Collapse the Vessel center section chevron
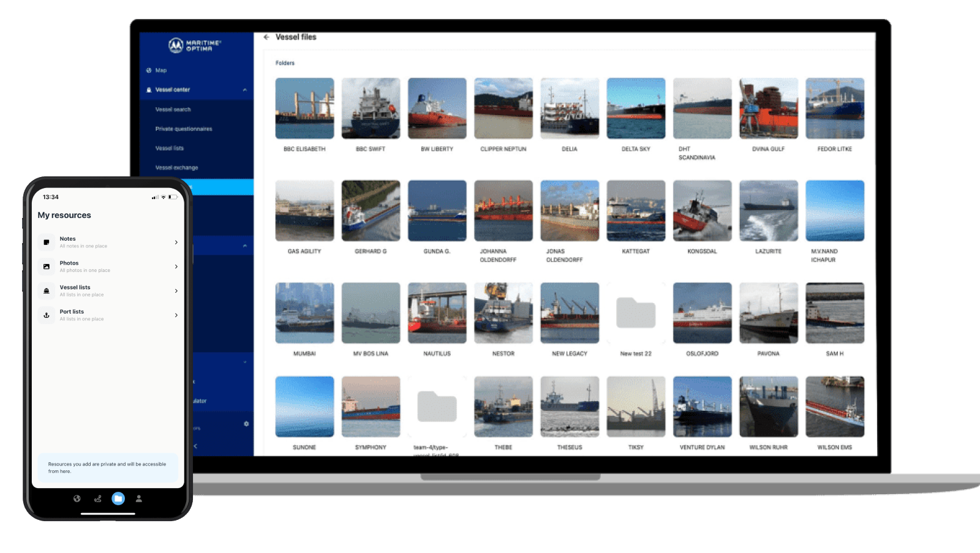Viewport: 980px width, 553px height. click(244, 89)
